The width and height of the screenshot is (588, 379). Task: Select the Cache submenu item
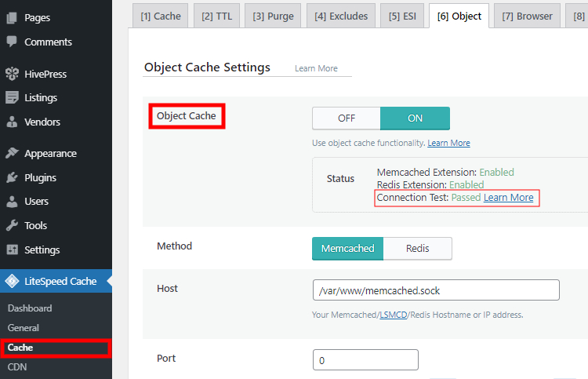(x=20, y=348)
